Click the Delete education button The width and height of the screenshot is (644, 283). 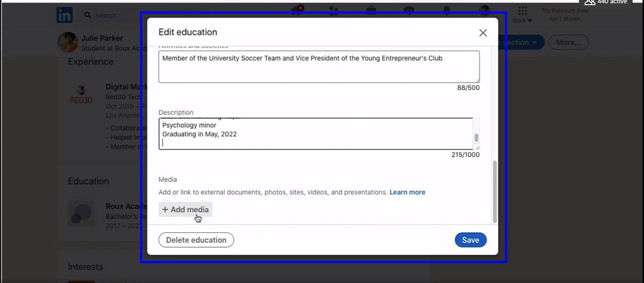point(196,240)
